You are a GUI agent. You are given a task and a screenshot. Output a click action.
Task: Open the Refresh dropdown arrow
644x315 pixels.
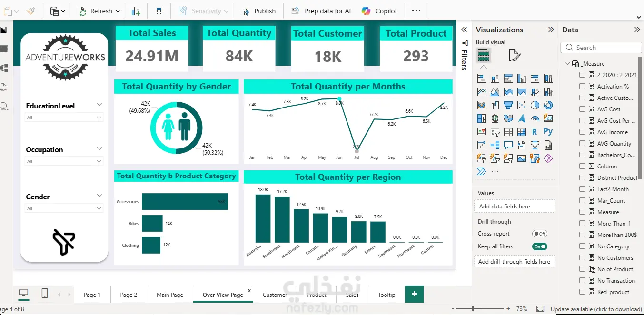[118, 11]
